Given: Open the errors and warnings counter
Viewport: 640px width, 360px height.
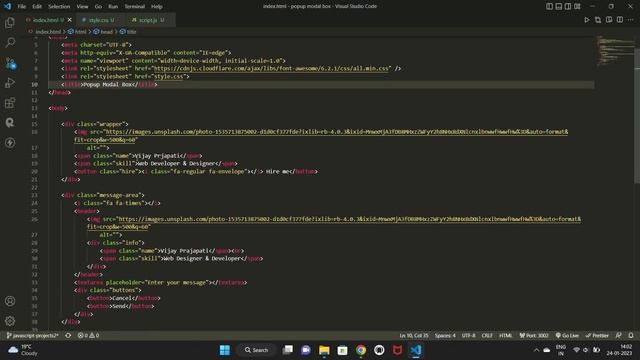Looking at the screenshot, I should [x=88, y=336].
